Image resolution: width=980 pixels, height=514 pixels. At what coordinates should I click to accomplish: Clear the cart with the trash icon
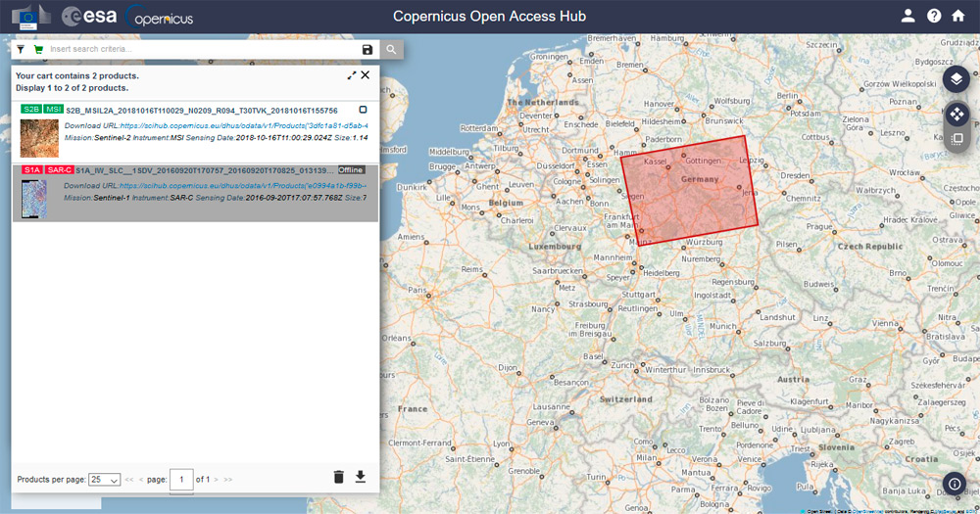click(x=339, y=477)
